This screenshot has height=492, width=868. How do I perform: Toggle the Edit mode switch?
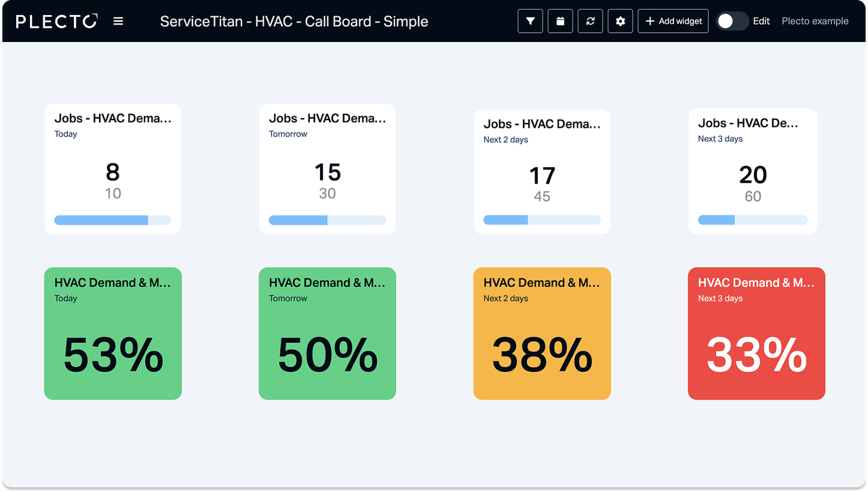732,21
